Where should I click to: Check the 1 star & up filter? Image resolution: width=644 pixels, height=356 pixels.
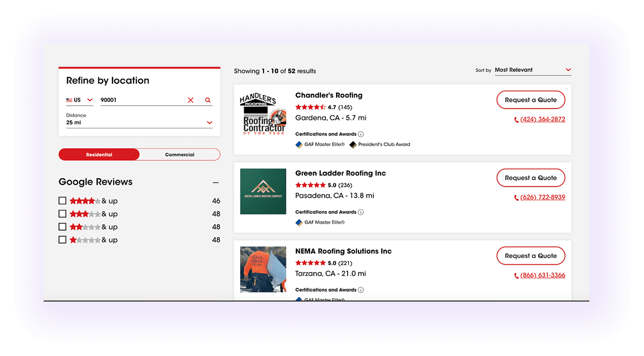pyautogui.click(x=62, y=240)
